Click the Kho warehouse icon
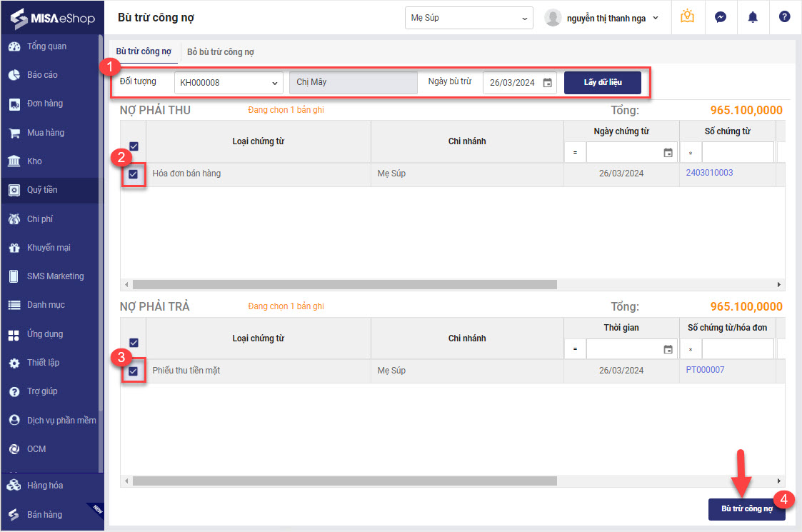Viewport: 802px width, 532px height. click(14, 161)
